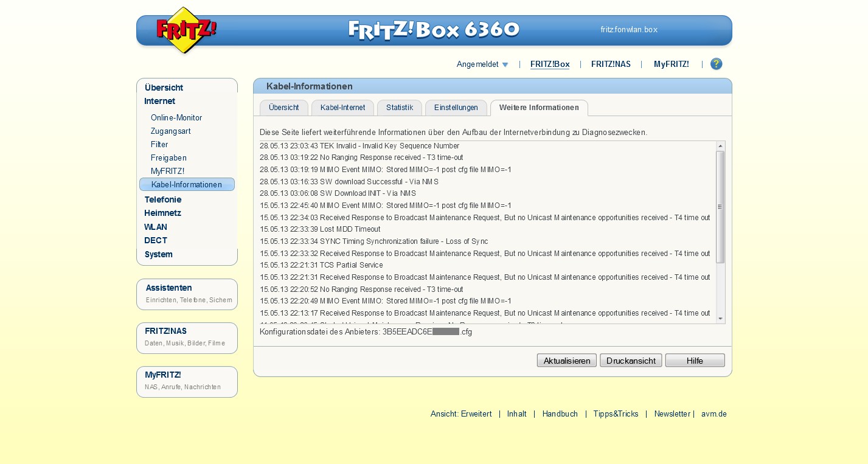
Task: Open Online-Monitor submenu entry
Action: (176, 117)
